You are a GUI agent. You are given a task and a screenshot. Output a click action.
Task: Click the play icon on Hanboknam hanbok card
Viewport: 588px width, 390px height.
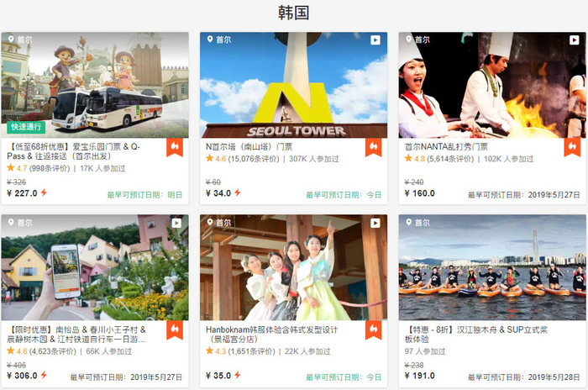click(x=375, y=223)
